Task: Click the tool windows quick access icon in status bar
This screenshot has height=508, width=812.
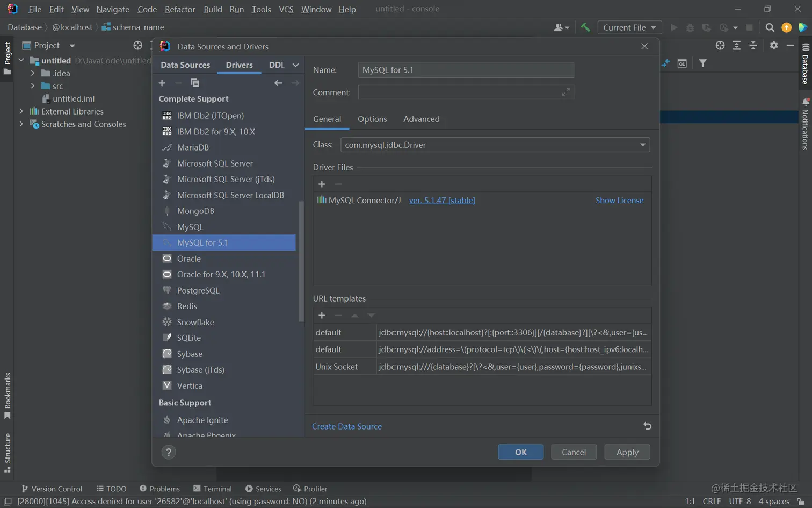Action: click(x=8, y=501)
